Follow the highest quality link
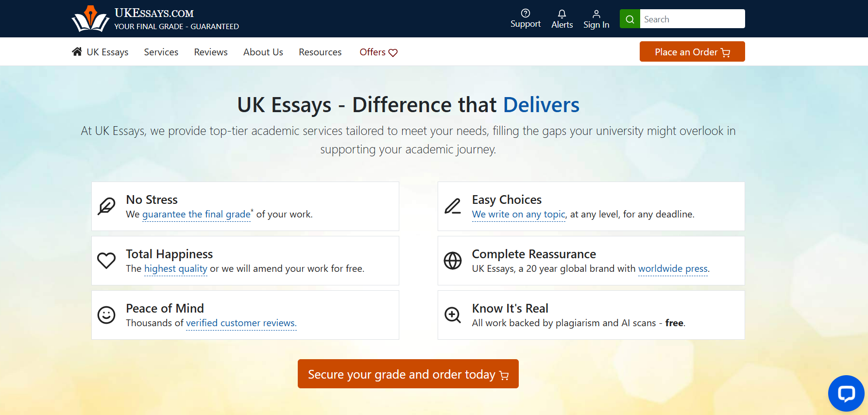The image size is (868, 415). (176, 268)
